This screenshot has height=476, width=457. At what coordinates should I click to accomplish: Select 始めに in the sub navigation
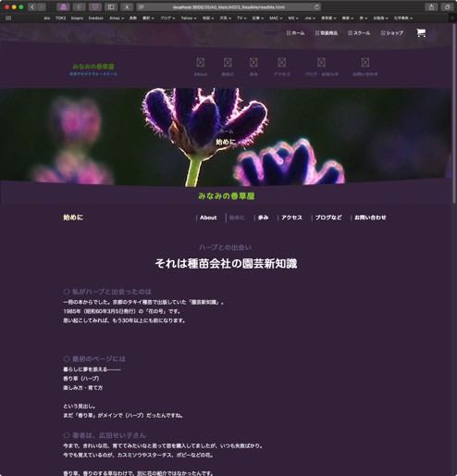237,218
